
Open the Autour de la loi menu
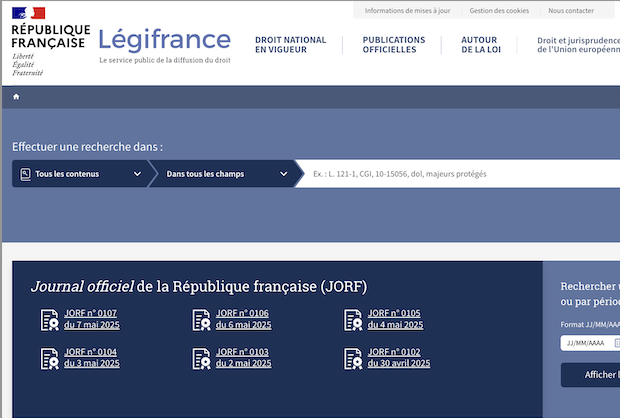pyautogui.click(x=479, y=45)
